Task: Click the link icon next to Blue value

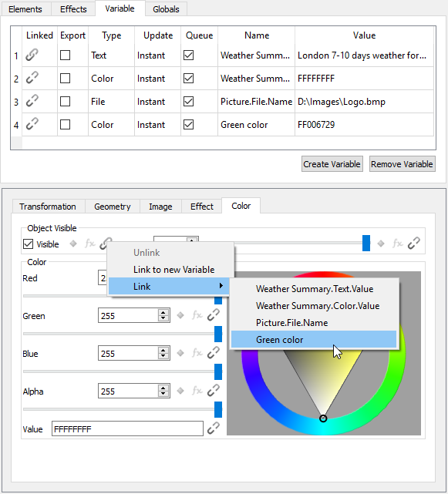Action: click(x=214, y=353)
